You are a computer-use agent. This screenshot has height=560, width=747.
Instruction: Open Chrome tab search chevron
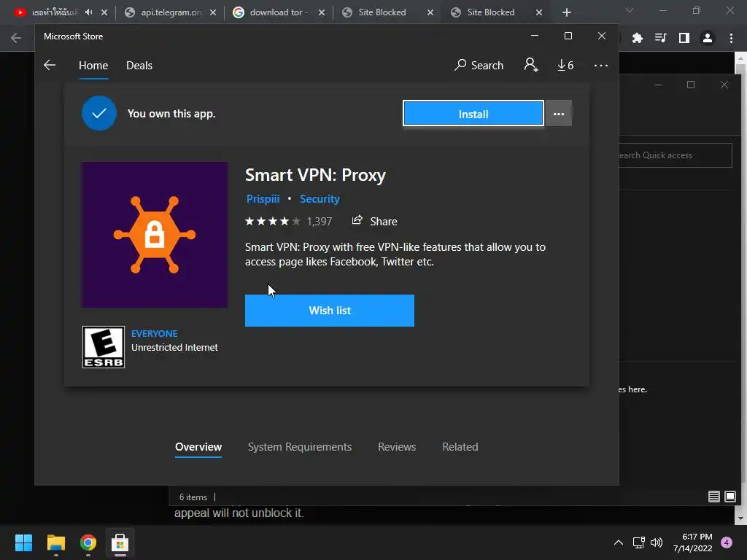click(x=630, y=10)
